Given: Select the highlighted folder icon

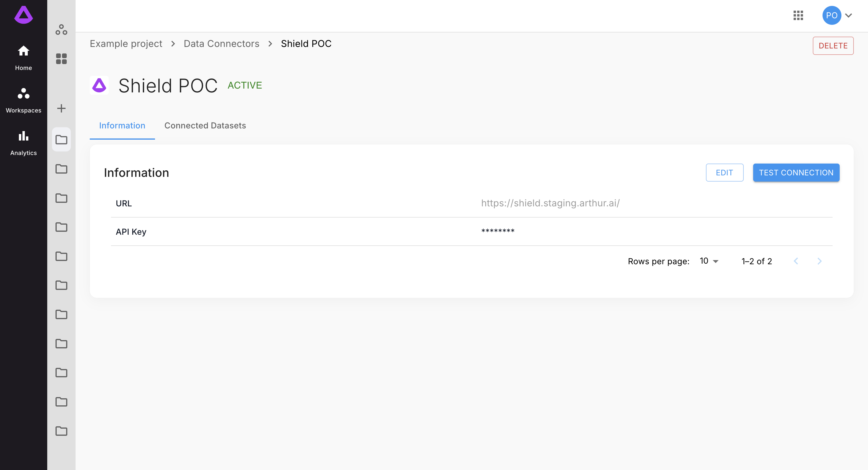Looking at the screenshot, I should [x=61, y=139].
